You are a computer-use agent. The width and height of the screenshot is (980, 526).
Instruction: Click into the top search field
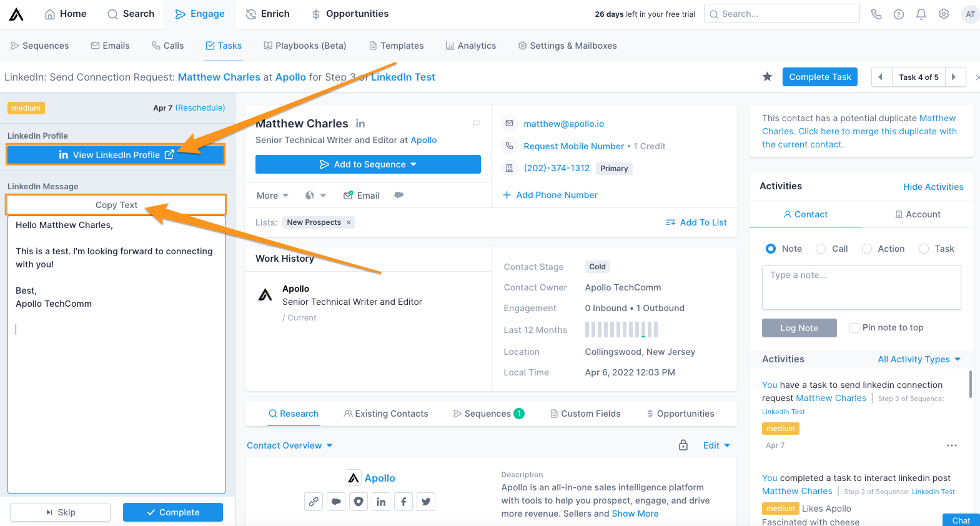(x=782, y=14)
